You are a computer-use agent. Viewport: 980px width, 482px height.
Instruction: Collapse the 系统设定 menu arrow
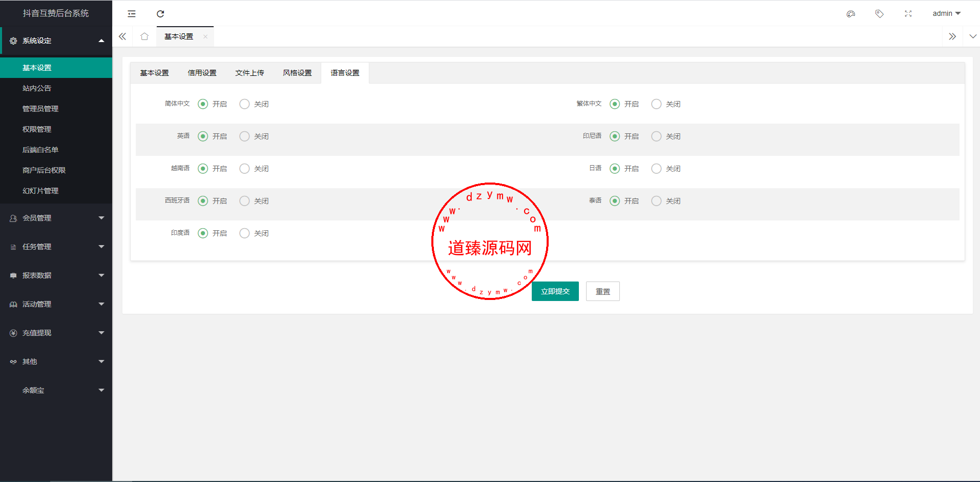(101, 41)
